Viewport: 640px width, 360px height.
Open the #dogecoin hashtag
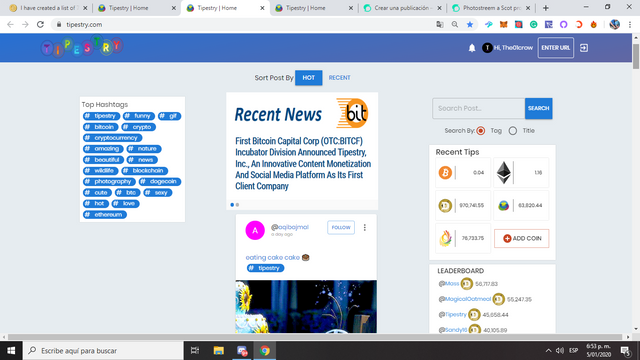160,182
